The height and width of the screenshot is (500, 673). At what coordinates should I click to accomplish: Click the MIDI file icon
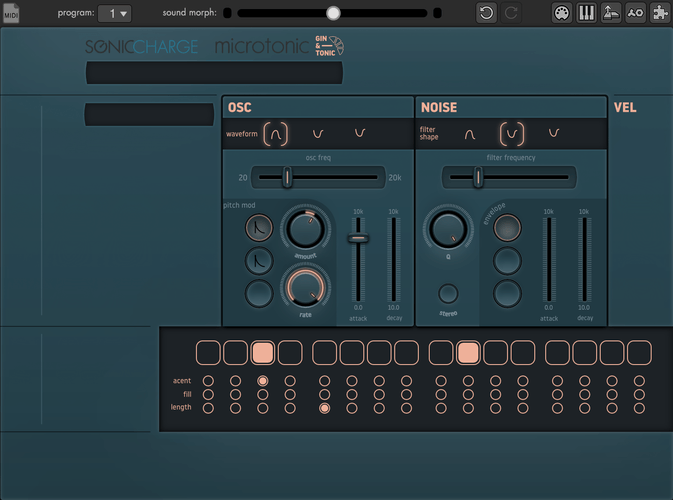(x=11, y=13)
